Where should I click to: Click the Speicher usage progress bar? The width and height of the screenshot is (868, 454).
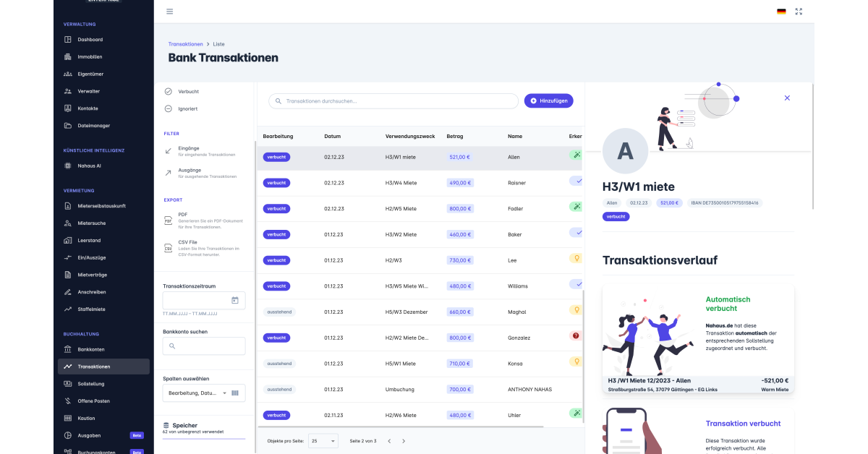(204, 439)
